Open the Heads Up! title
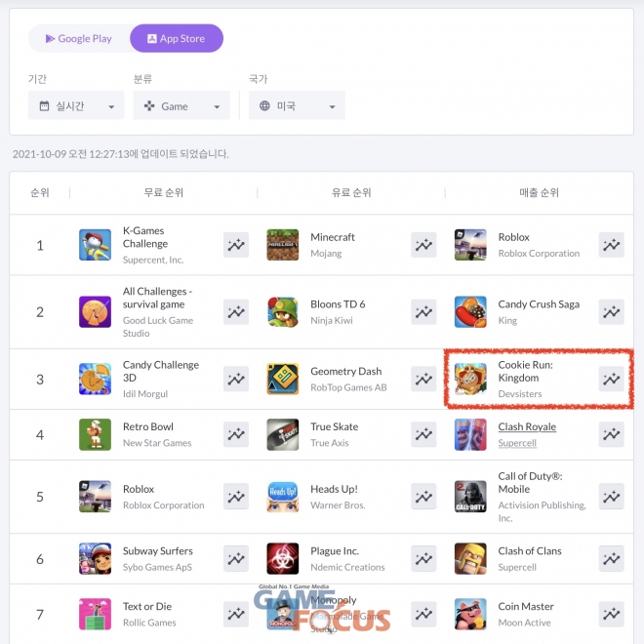 pos(334,489)
